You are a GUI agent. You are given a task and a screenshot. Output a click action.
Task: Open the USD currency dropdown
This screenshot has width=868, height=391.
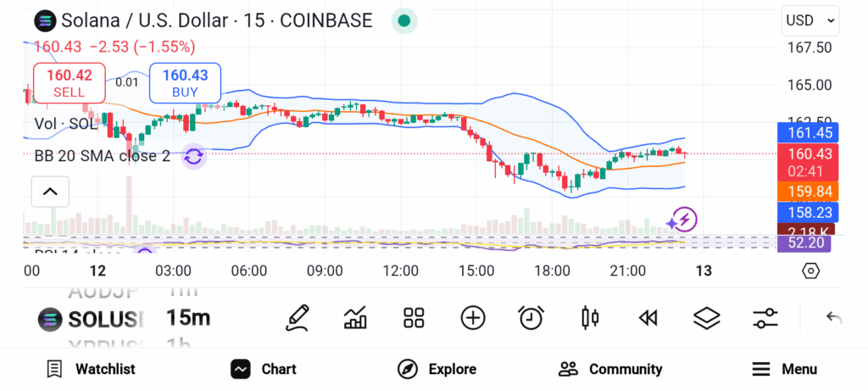point(810,21)
